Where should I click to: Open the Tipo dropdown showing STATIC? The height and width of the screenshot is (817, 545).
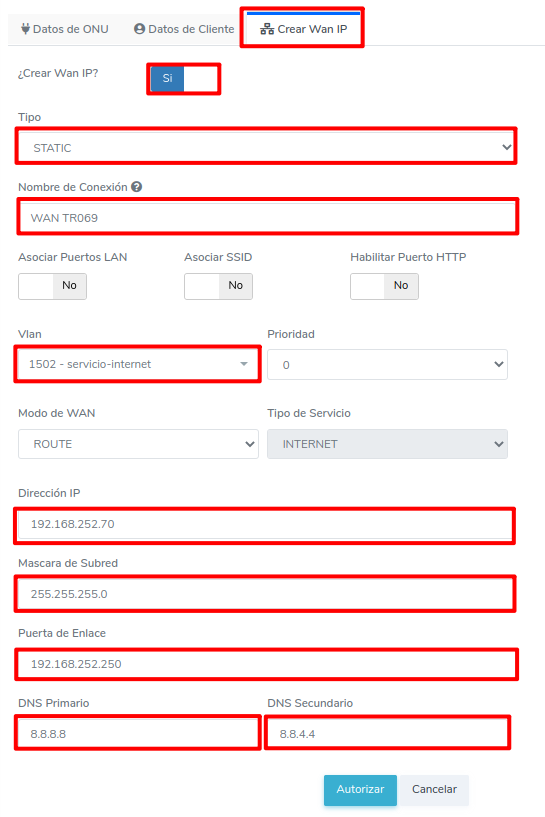[266, 147]
